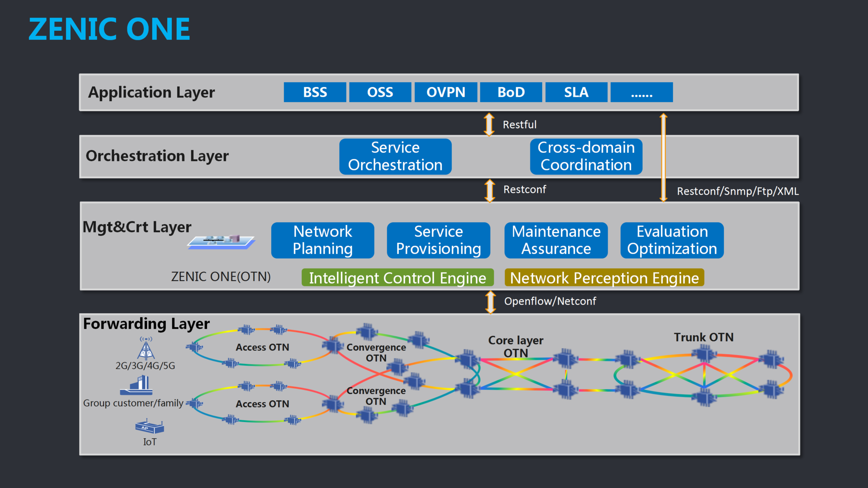Click a Trunk OTN node icon
The width and height of the screenshot is (868, 488).
(x=704, y=352)
